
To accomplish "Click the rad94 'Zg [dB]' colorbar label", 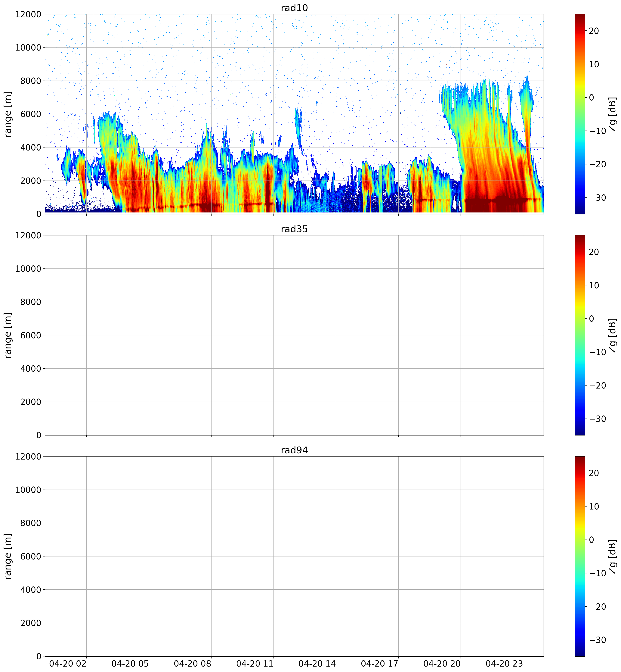I will click(613, 556).
